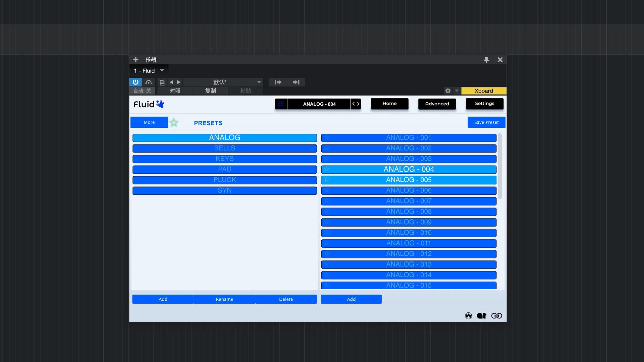Select the PAD category
The height and width of the screenshot is (362, 644).
[225, 169]
